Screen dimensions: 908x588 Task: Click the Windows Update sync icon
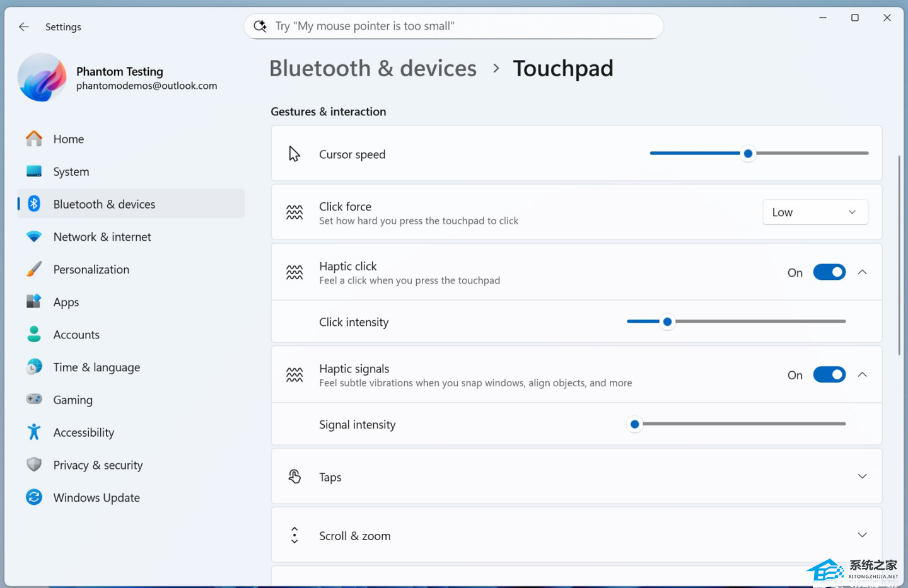pyautogui.click(x=34, y=497)
